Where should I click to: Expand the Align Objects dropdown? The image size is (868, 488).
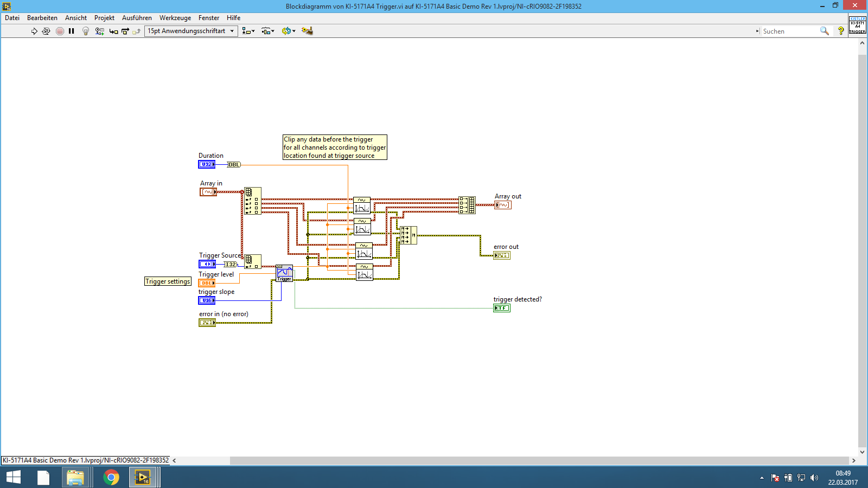[x=248, y=31]
